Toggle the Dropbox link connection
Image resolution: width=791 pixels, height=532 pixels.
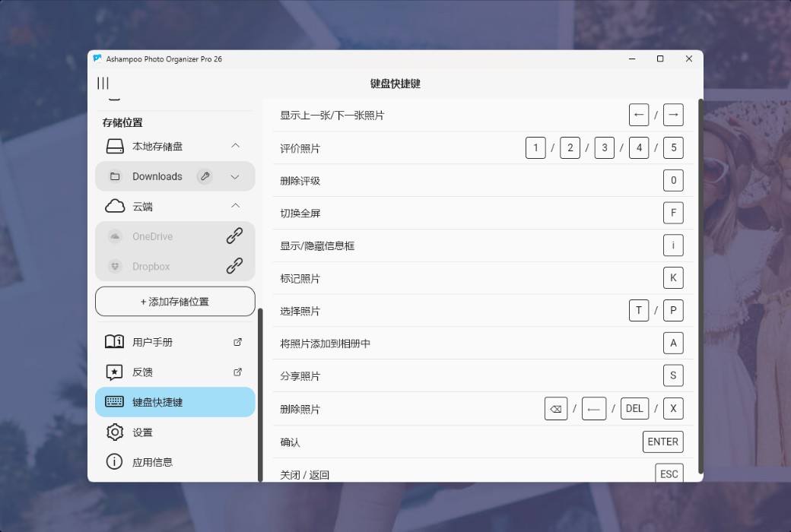point(234,267)
